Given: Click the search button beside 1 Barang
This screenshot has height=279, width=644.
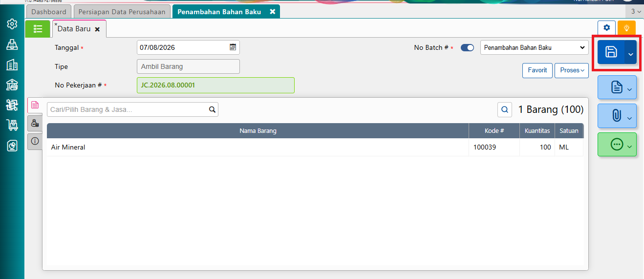Looking at the screenshot, I should (x=505, y=109).
